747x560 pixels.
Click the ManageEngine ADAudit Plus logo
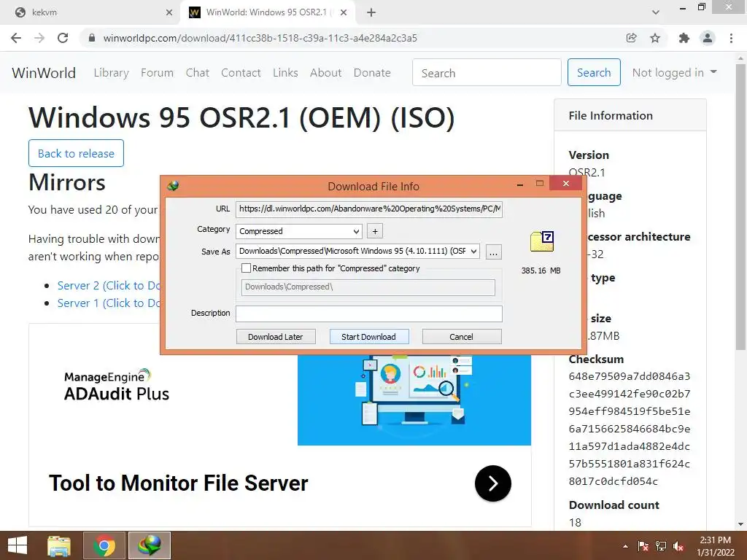(117, 385)
